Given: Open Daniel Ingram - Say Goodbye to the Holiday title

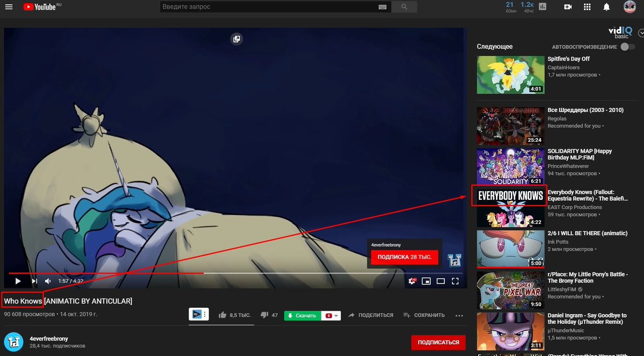Looking at the screenshot, I should tap(587, 318).
